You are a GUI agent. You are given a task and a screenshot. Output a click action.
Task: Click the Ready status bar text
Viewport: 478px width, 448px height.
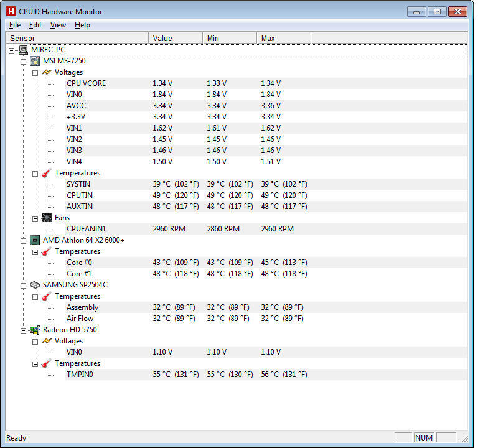(16, 438)
